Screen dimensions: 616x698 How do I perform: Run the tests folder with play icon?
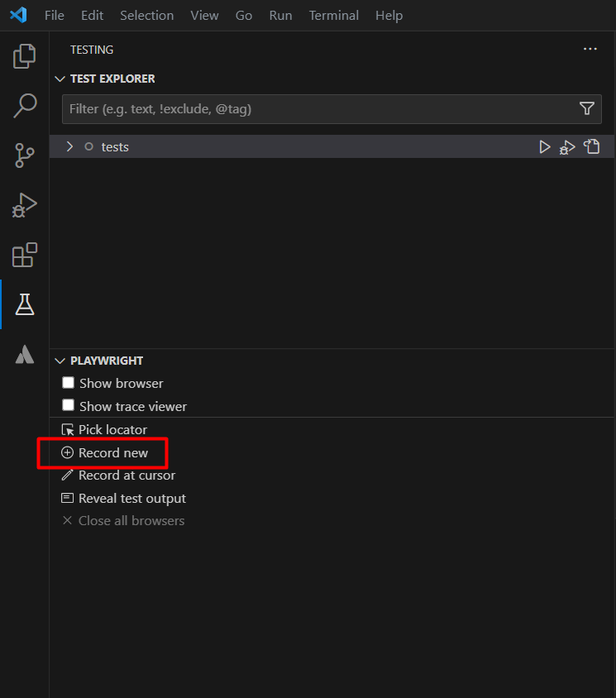[544, 147]
